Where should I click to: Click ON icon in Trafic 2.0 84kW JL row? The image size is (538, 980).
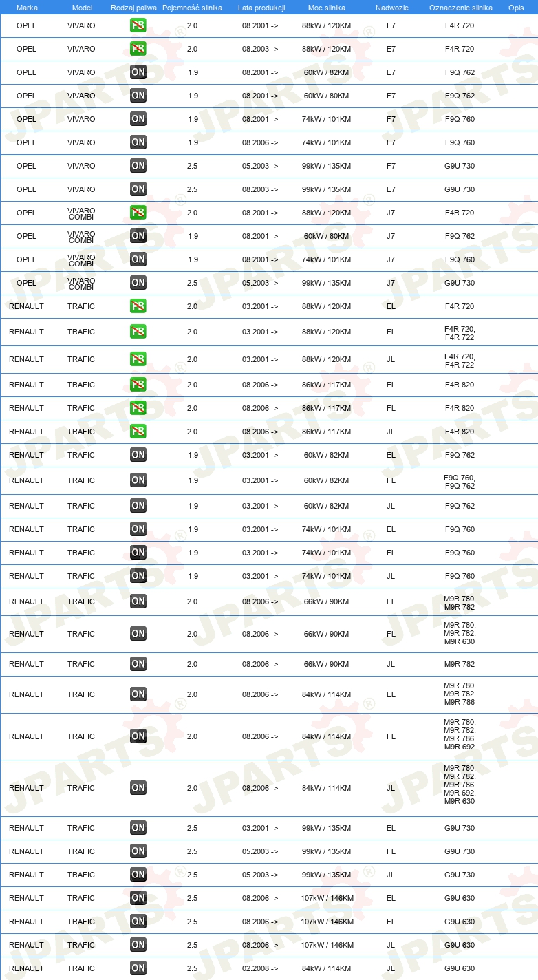coord(138,788)
